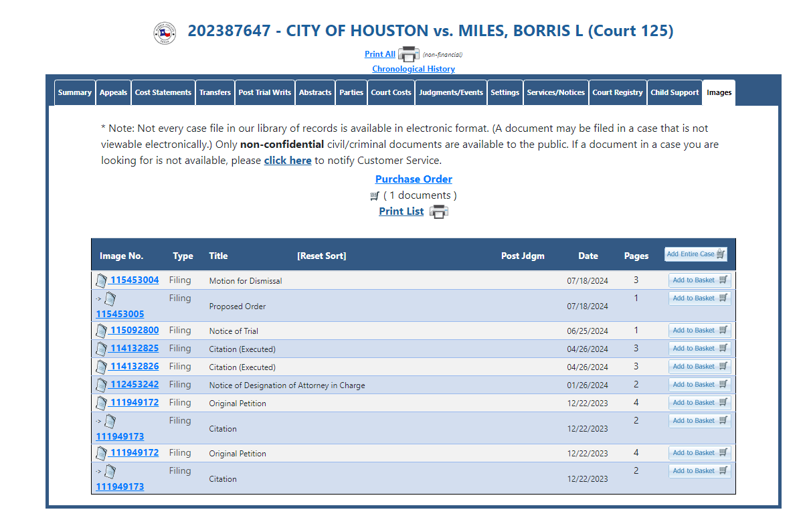Click the case title 202387647 heading

[430, 31]
